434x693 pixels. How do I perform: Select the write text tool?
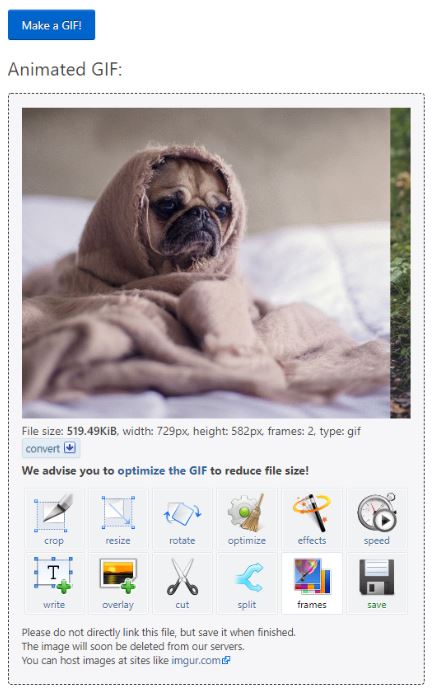click(53, 583)
